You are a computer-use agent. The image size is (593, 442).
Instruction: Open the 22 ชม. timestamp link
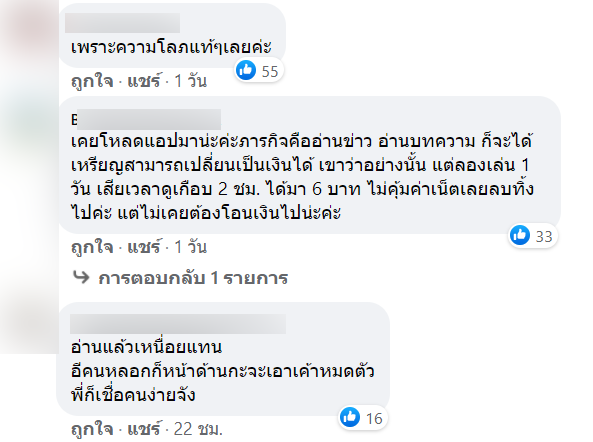[x=198, y=429]
